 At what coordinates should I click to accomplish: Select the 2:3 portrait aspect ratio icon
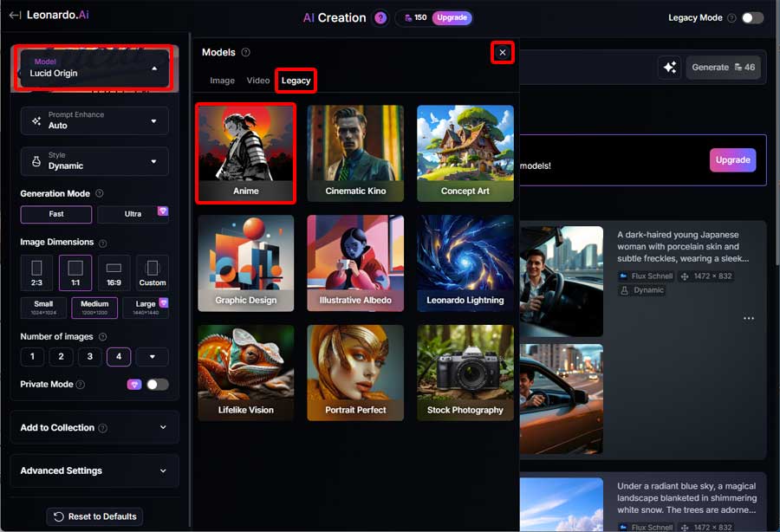pyautogui.click(x=36, y=272)
